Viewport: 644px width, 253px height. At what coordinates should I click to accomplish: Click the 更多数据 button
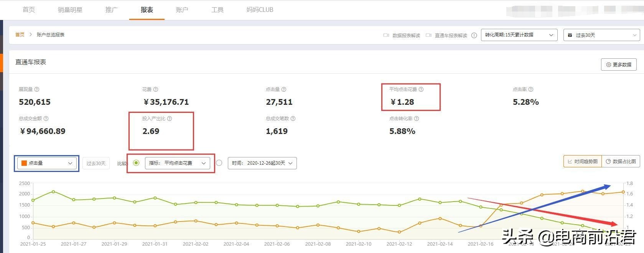[x=619, y=64]
